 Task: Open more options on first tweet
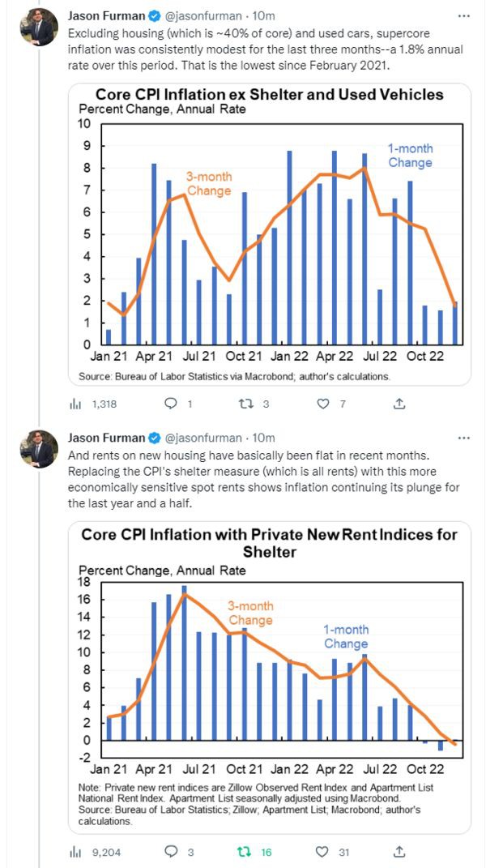tap(463, 15)
